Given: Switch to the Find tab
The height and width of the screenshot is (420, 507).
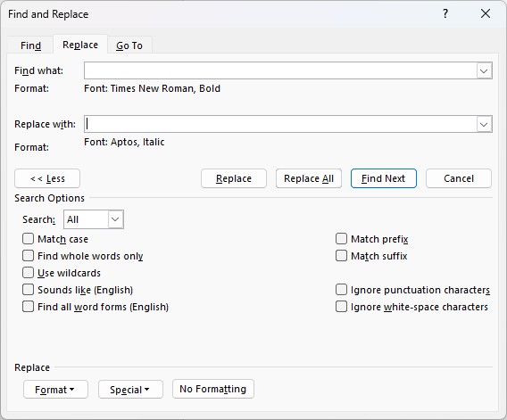Looking at the screenshot, I should tap(30, 45).
